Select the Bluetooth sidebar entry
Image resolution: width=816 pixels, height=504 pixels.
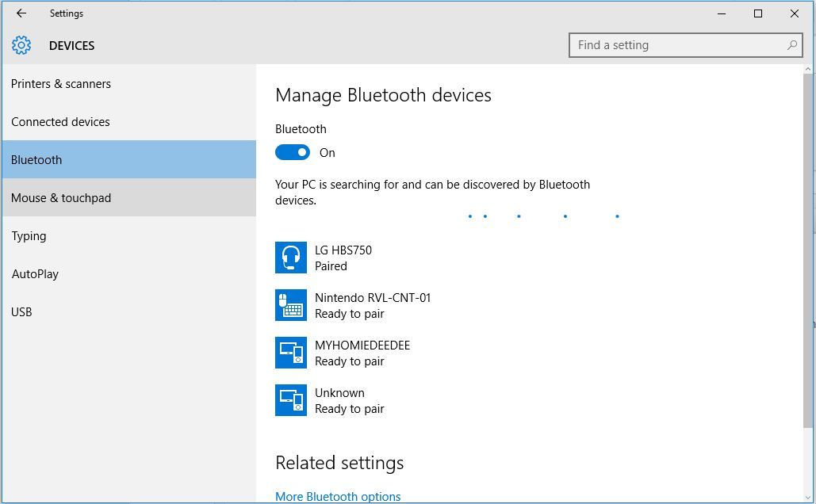click(36, 159)
